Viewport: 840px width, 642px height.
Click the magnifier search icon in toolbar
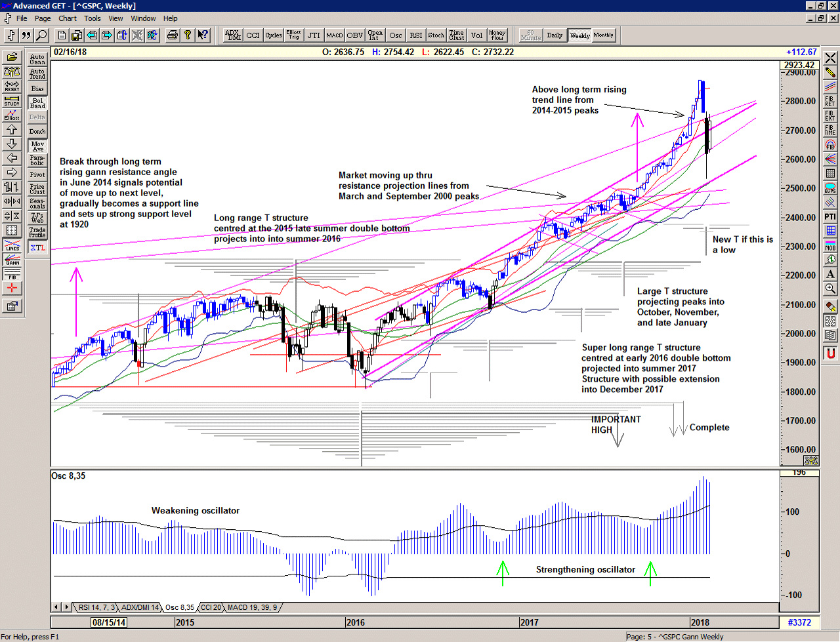[x=41, y=35]
